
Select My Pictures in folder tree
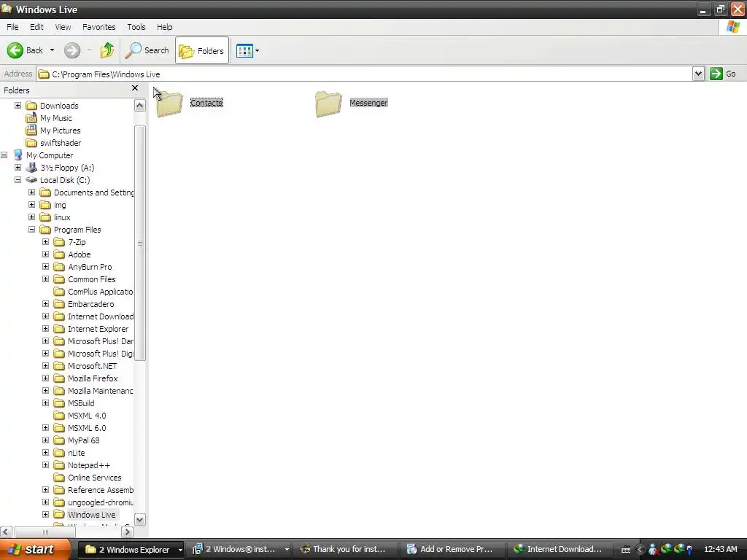60,131
